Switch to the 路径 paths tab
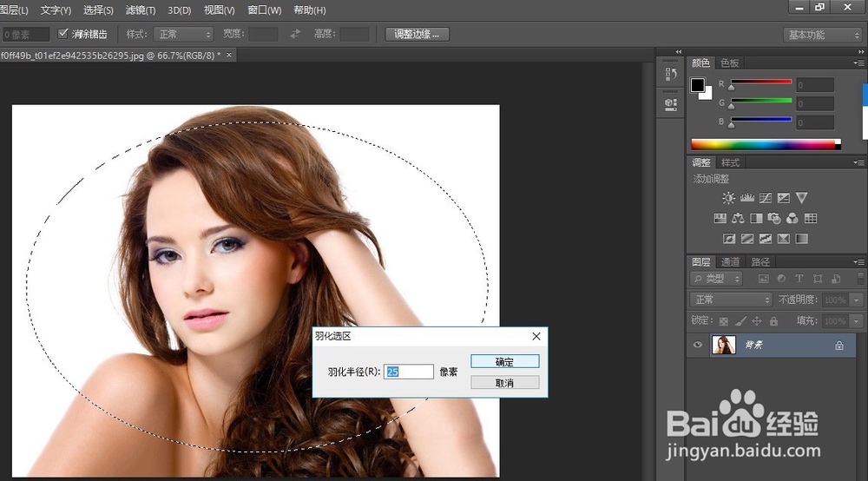This screenshot has height=481, width=868. coord(760,262)
